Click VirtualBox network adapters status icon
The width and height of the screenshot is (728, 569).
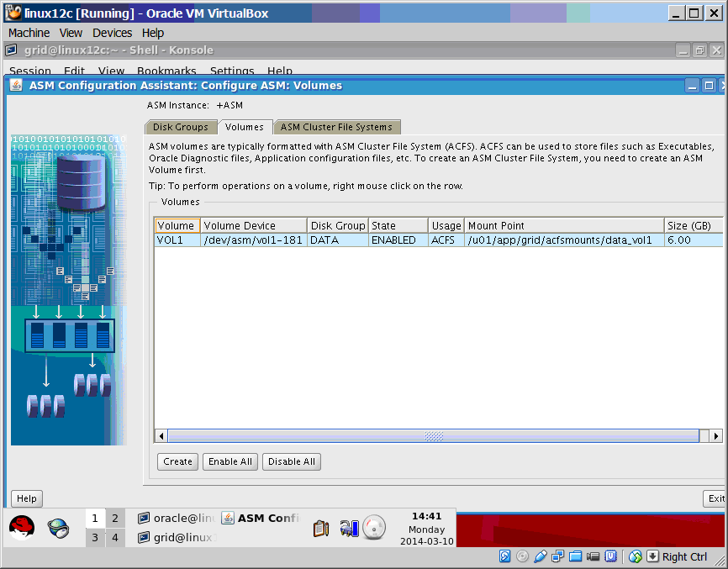(557, 556)
